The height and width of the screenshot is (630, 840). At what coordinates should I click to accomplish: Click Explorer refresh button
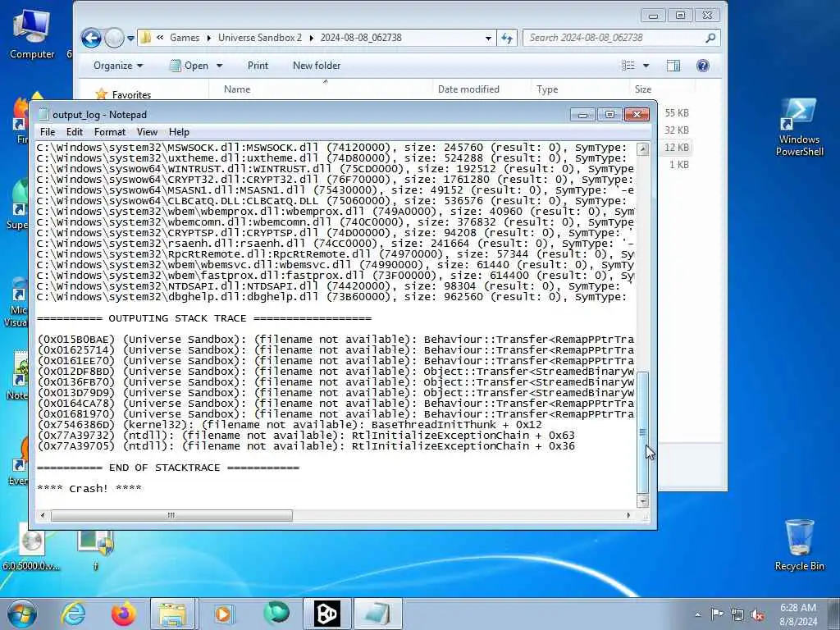click(507, 38)
